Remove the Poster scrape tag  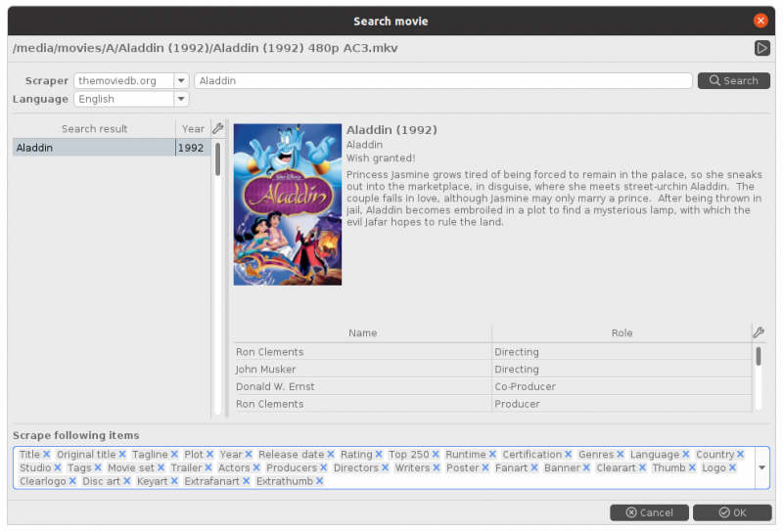484,467
